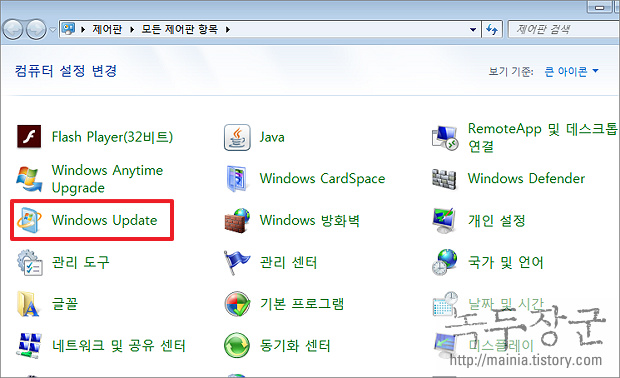The image size is (620, 378).
Task: Open the RemoteApp 및 데스크톱 연결 icon
Action: [445, 138]
